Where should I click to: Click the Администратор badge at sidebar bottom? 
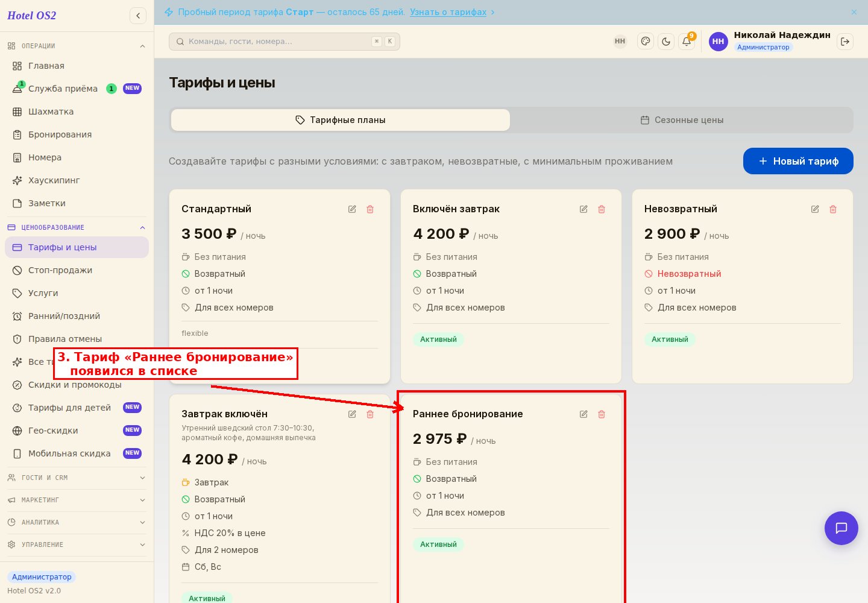coord(42,577)
